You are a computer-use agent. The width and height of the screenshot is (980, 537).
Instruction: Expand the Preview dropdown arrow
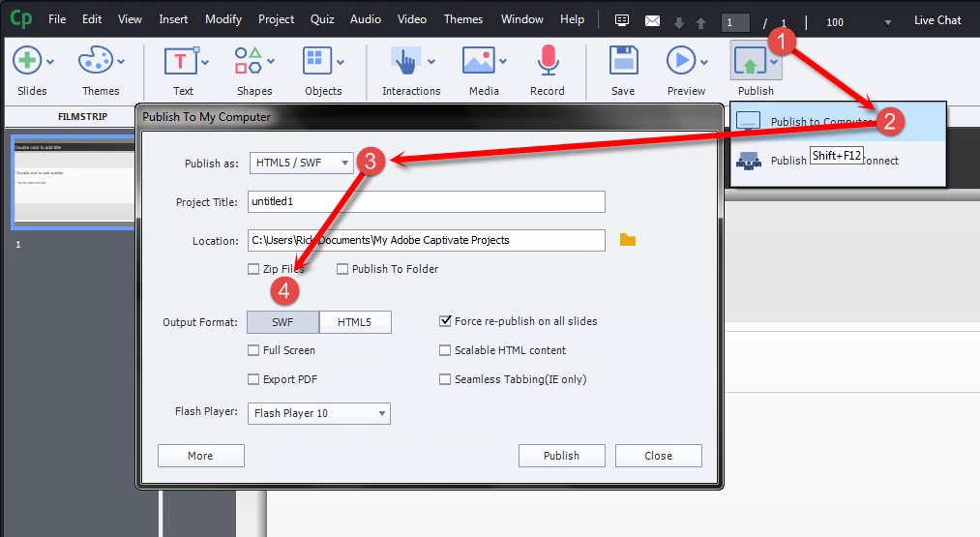coord(704,62)
